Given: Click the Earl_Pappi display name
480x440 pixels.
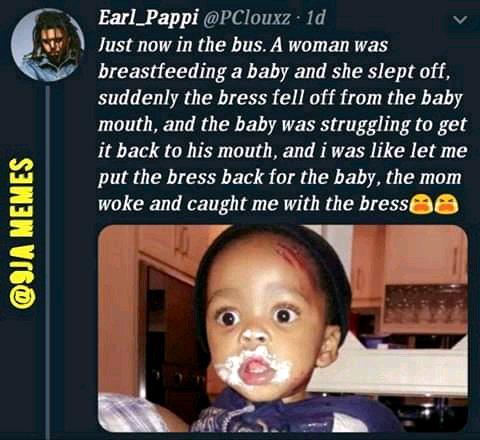Looking at the screenshot, I should click(x=148, y=18).
